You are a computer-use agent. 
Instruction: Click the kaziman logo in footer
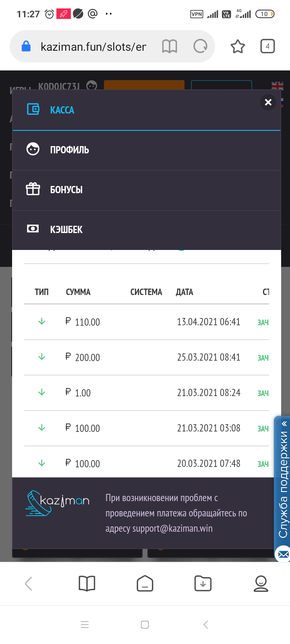point(58,503)
